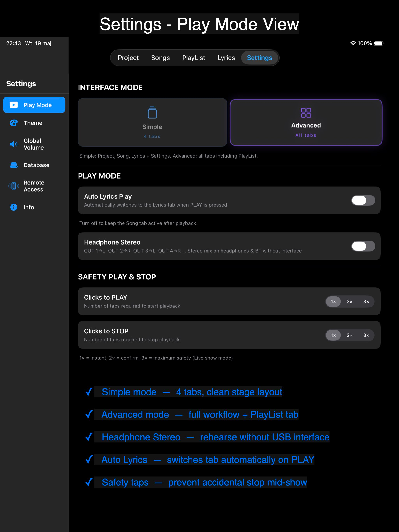Screen dimensions: 399x532
Task: Click the PLAY MODE section heading
Action: click(99, 176)
